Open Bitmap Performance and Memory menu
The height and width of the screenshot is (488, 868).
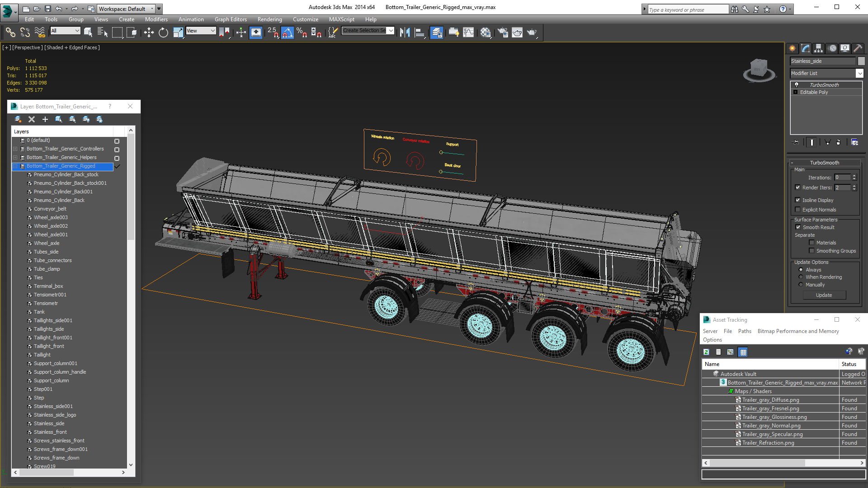[798, 331]
